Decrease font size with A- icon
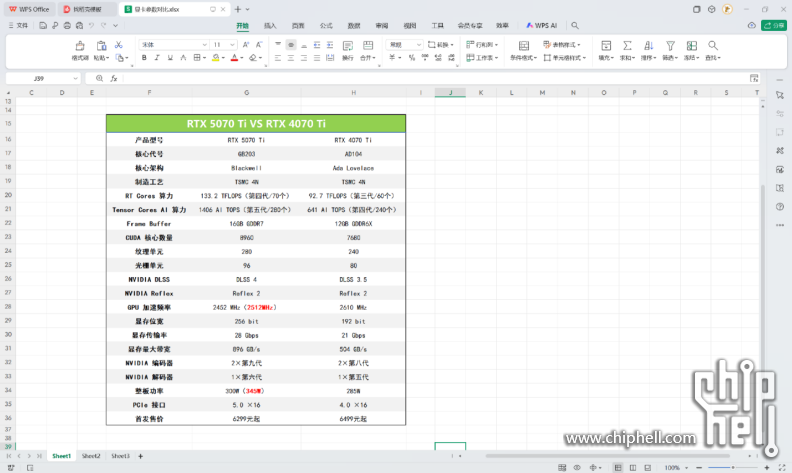The height and width of the screenshot is (473, 792). (259, 44)
